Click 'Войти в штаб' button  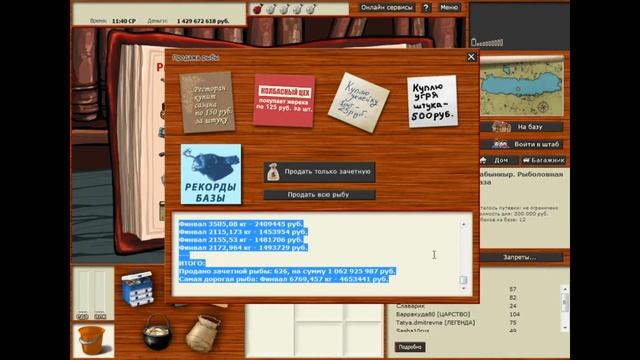(x=522, y=144)
